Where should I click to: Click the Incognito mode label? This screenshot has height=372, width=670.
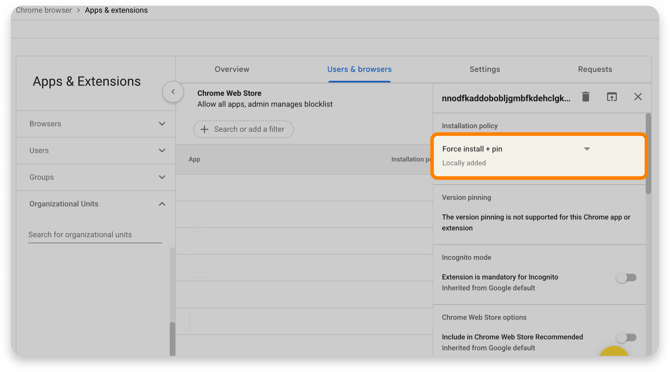tap(466, 258)
